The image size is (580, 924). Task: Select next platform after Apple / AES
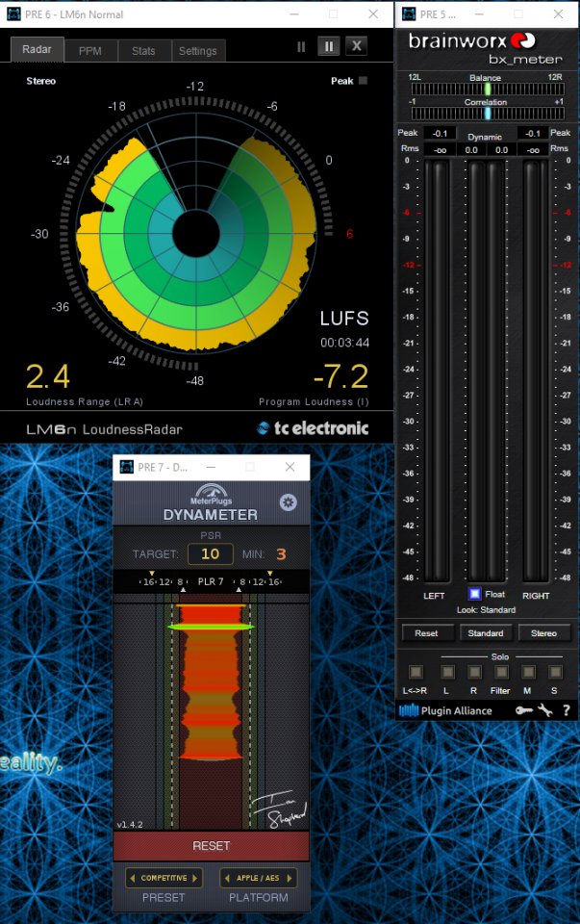pyautogui.click(x=290, y=878)
